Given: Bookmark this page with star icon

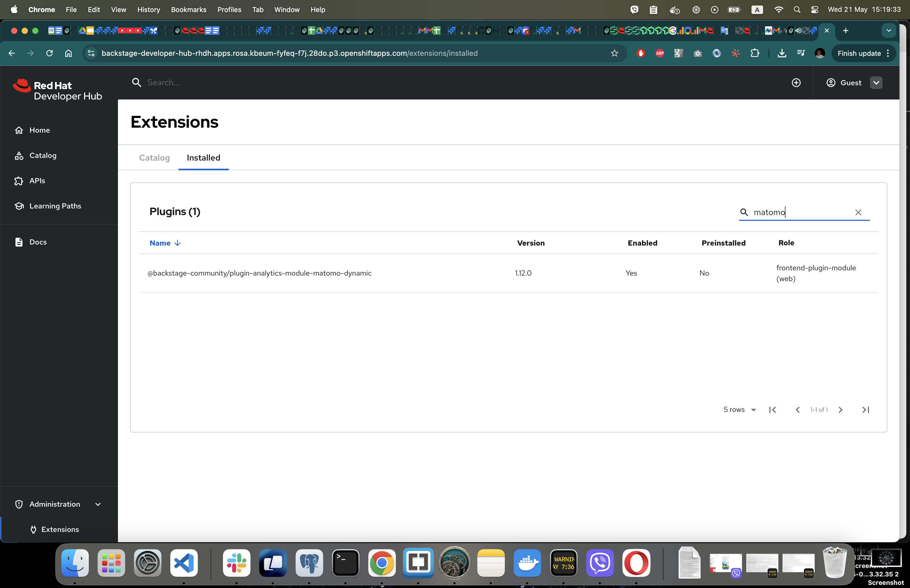Looking at the screenshot, I should click(x=614, y=53).
